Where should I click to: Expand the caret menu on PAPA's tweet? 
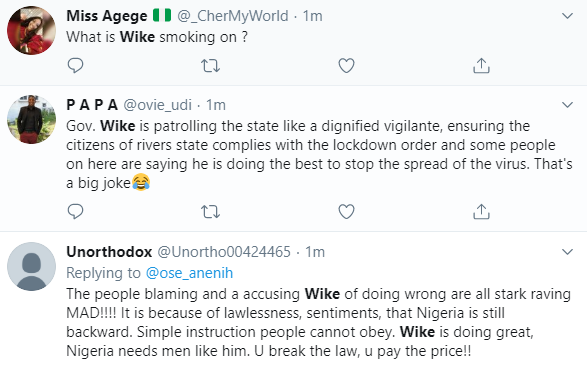[x=568, y=105]
